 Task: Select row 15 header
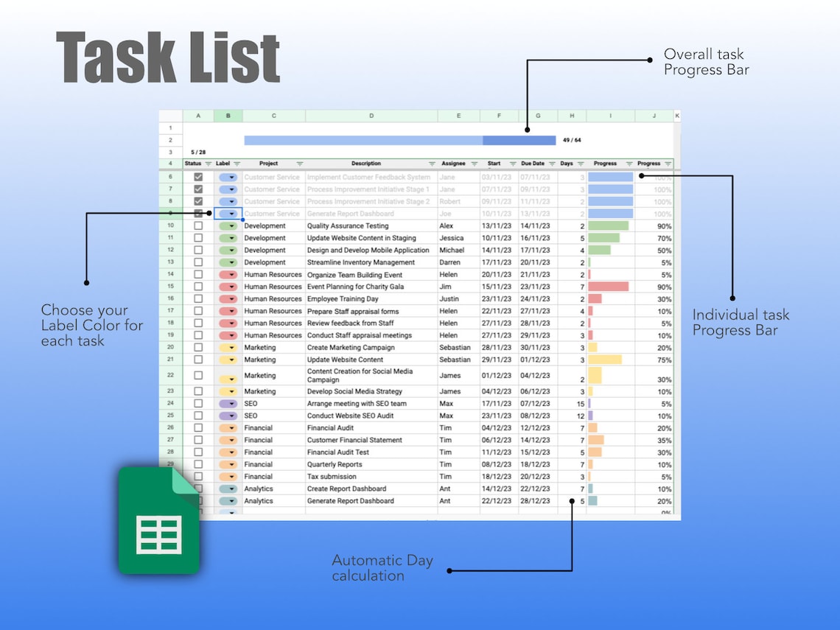point(170,287)
